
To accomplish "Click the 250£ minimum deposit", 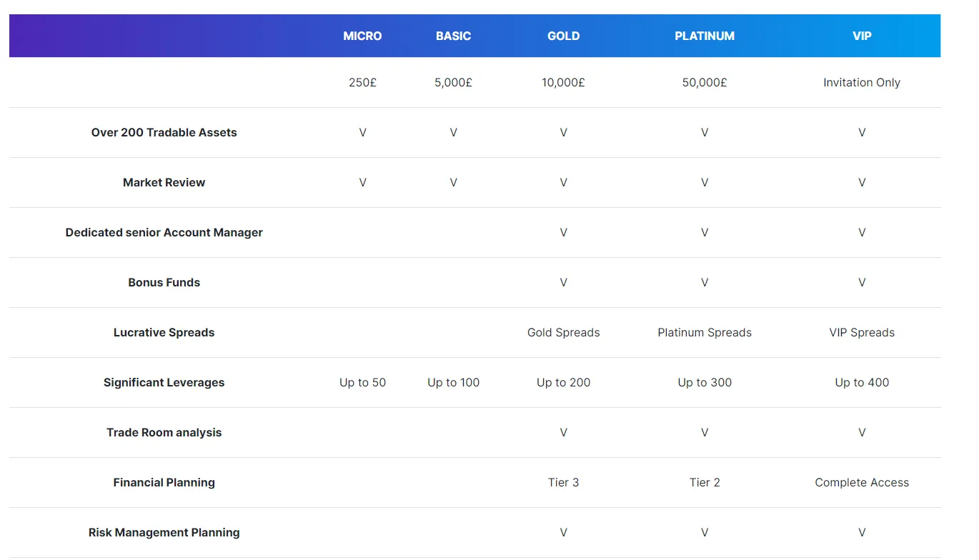I will coord(362,82).
